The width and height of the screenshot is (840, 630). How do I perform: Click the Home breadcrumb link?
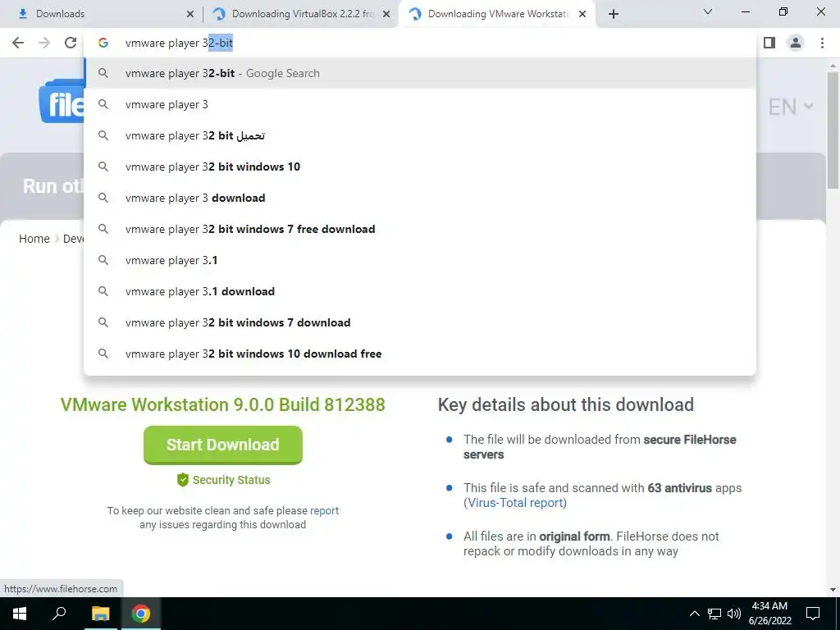[x=34, y=239]
